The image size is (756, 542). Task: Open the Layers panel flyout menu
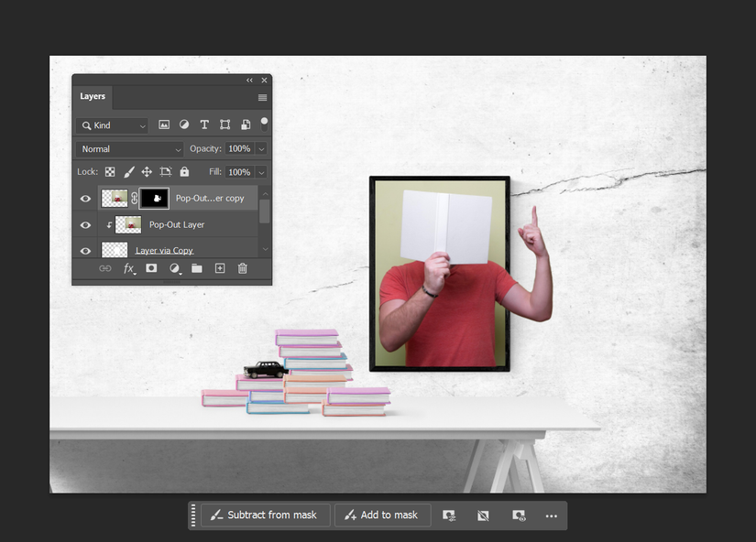pos(261,97)
